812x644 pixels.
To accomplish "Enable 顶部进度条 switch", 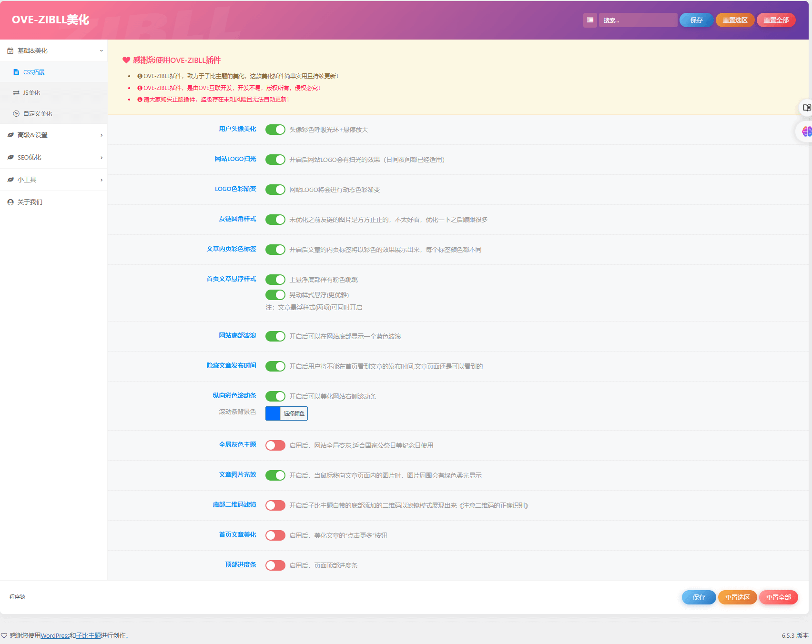I will click(x=275, y=565).
